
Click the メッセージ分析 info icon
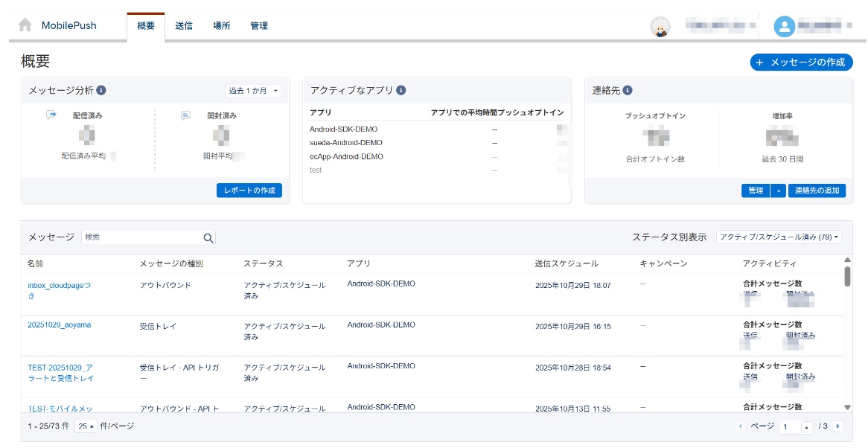[x=101, y=90]
